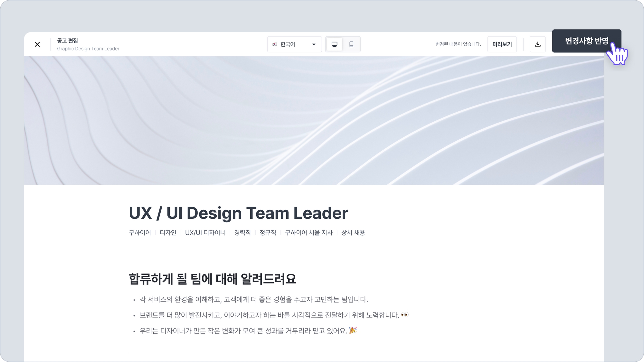Click the 변경사항 반영 button
This screenshot has width=644, height=362.
click(x=586, y=41)
